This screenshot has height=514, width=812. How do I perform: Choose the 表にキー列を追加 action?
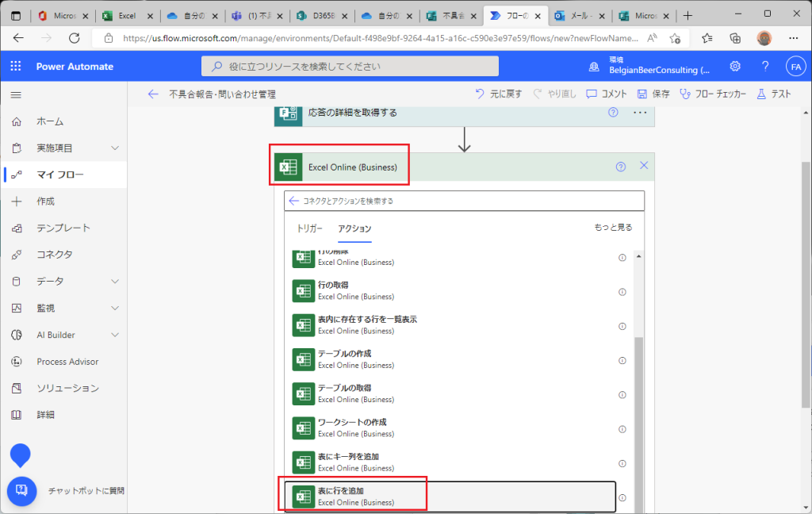tap(450, 462)
